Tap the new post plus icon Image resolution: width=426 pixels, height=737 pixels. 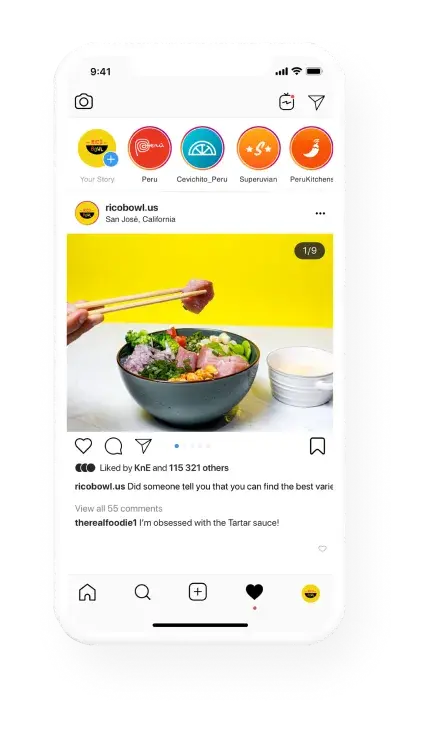198,592
